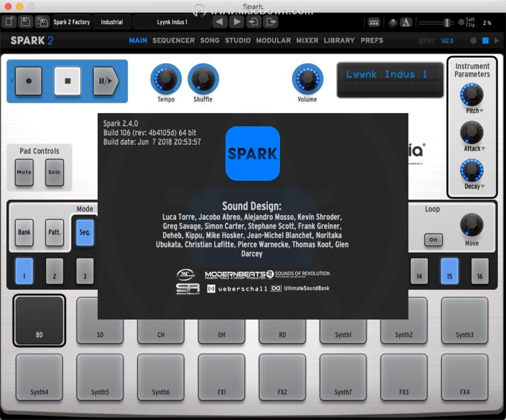Open the Lyynk Indus 1 preset selector
This screenshot has width=506, height=420.
(172, 22)
